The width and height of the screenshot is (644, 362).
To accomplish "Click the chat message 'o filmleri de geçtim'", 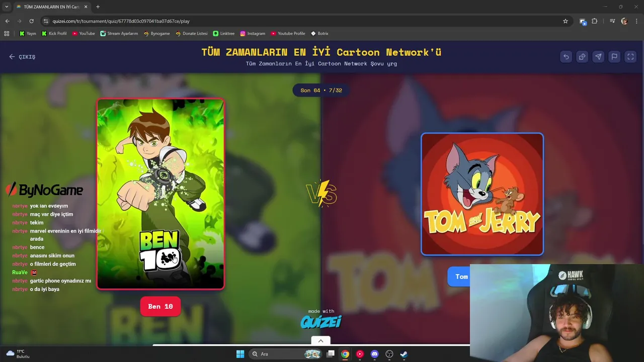I will click(x=53, y=264).
